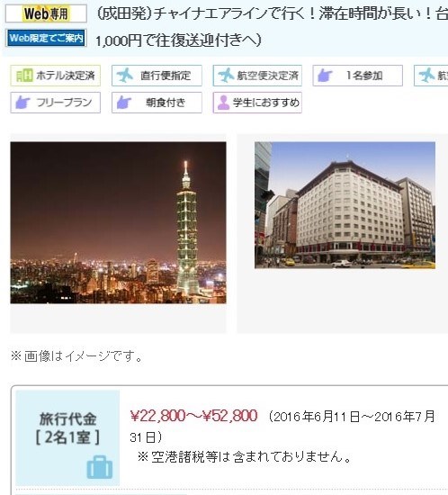
Task: Select the 航空便決定済 tag button
Action: coord(257,76)
